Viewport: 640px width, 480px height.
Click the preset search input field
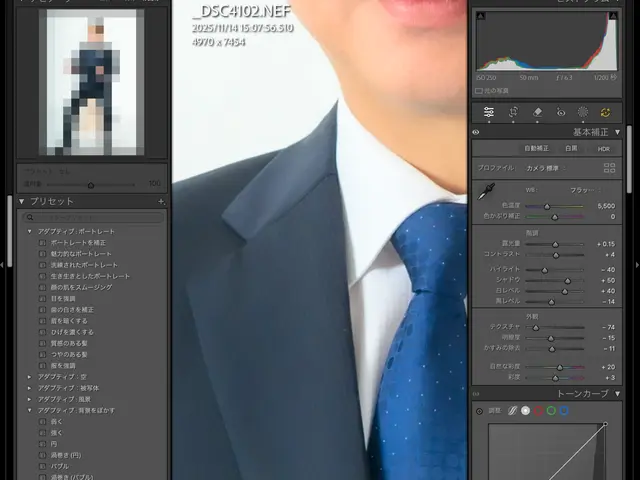tap(93, 218)
